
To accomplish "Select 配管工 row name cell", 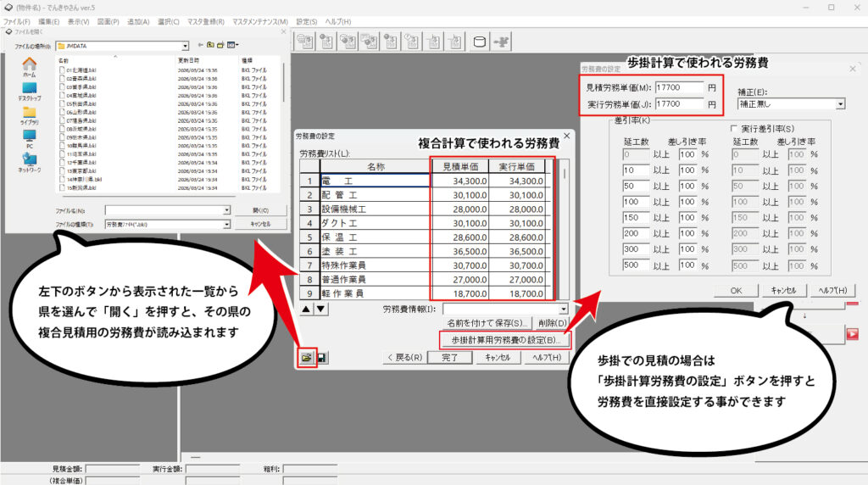I will pyautogui.click(x=376, y=195).
